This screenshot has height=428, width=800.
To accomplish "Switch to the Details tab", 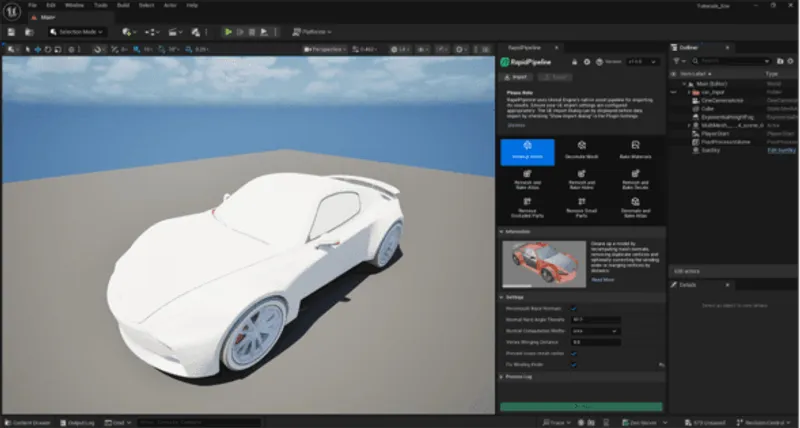I will (688, 285).
